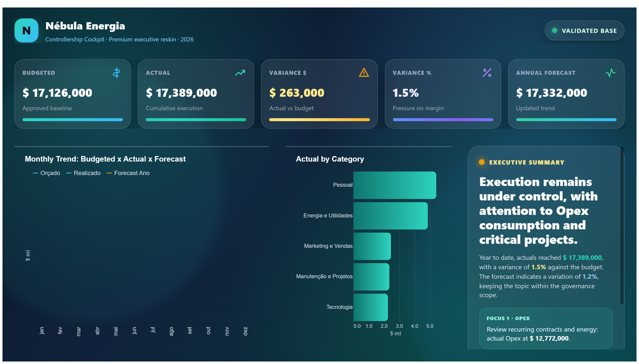Click the Manutenção e Projetos label
The height and width of the screenshot is (364, 639).
(324, 276)
